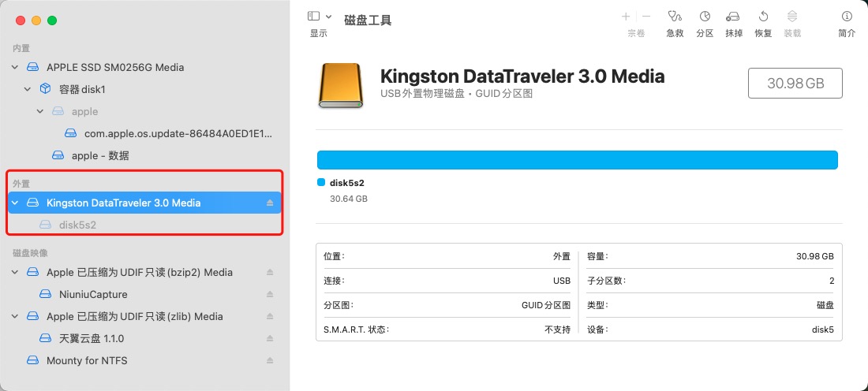Click the 类型 磁盘 value
868x391 pixels.
point(825,305)
